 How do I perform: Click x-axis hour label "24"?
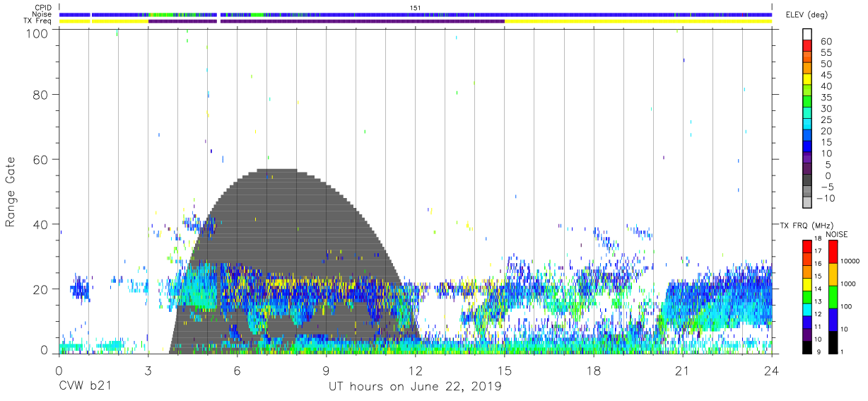pos(772,370)
